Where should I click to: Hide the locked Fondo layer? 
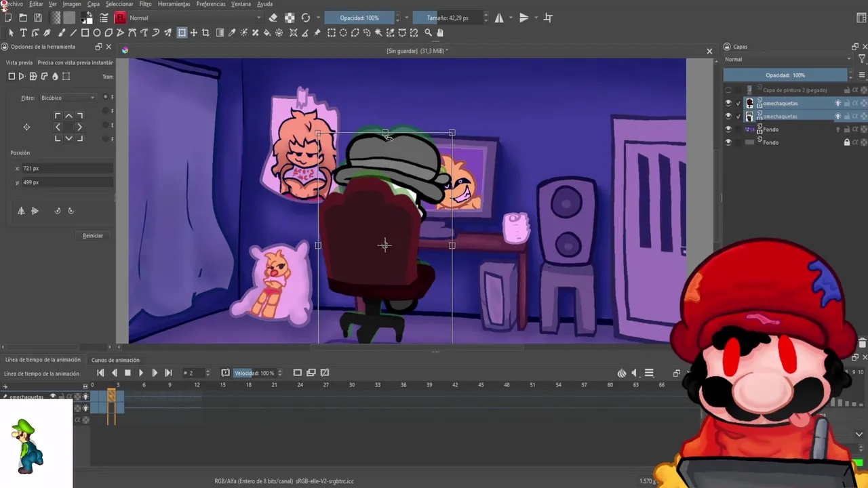[x=728, y=142]
